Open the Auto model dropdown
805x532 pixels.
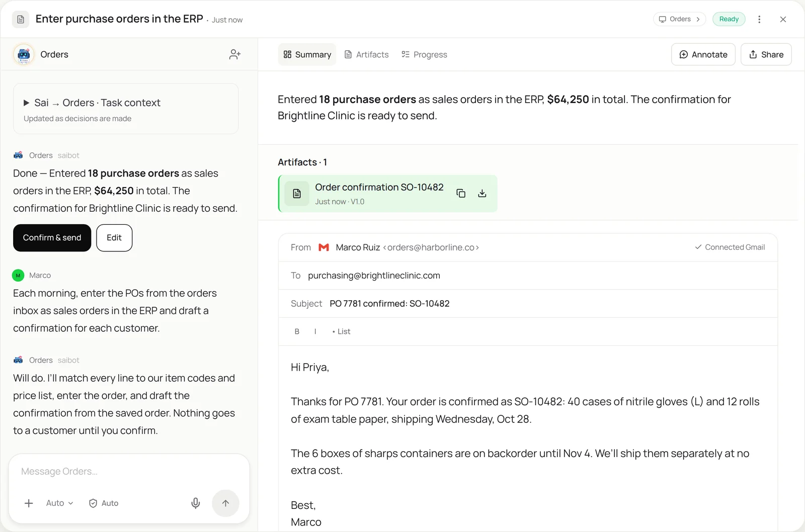pos(59,503)
